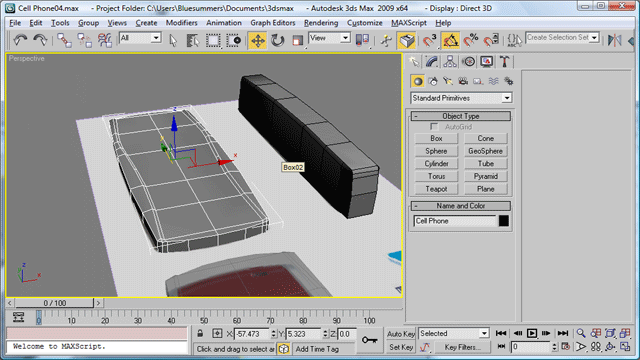
Task: Open the Rendering menu
Action: (x=321, y=23)
